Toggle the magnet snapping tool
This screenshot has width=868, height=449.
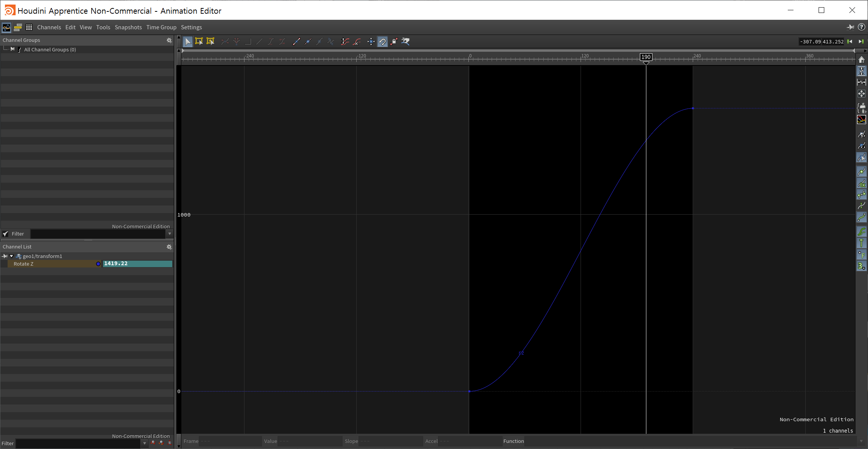pyautogui.click(x=382, y=41)
